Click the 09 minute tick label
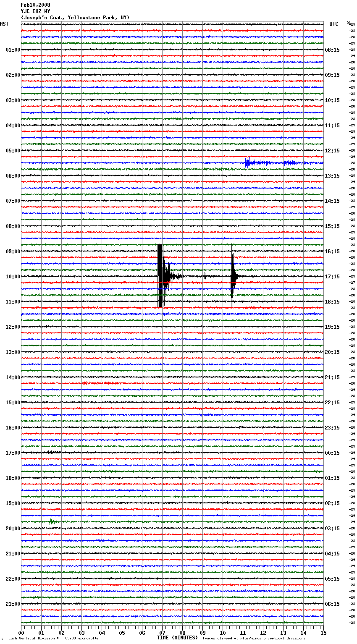 tap(202, 633)
